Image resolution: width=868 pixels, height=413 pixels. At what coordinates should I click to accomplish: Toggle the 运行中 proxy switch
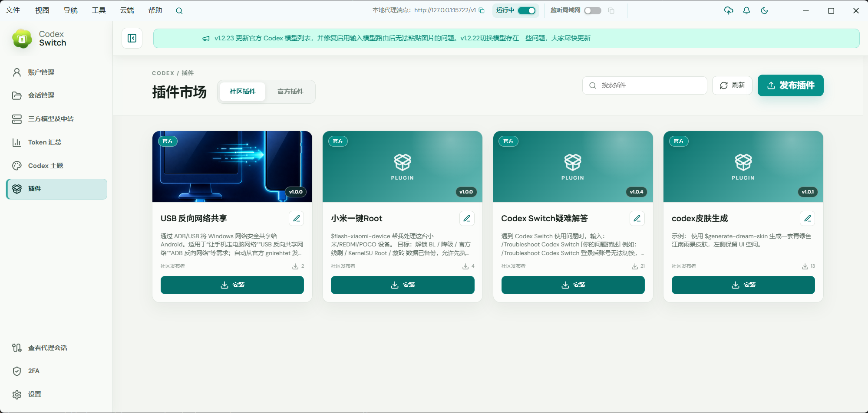527,10
